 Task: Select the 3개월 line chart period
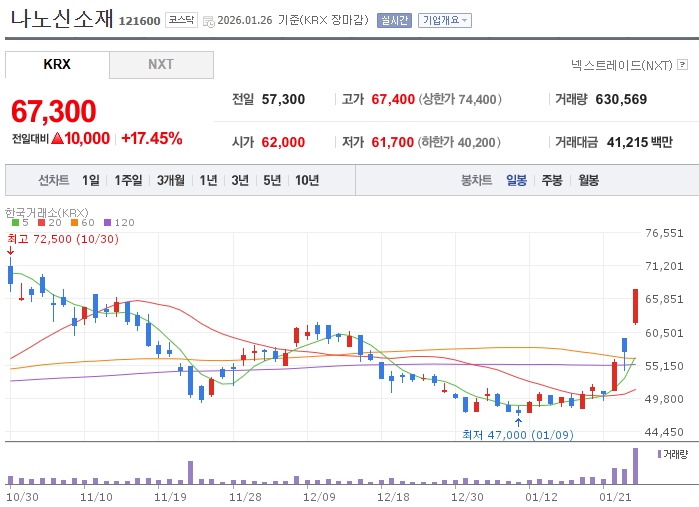[170, 180]
